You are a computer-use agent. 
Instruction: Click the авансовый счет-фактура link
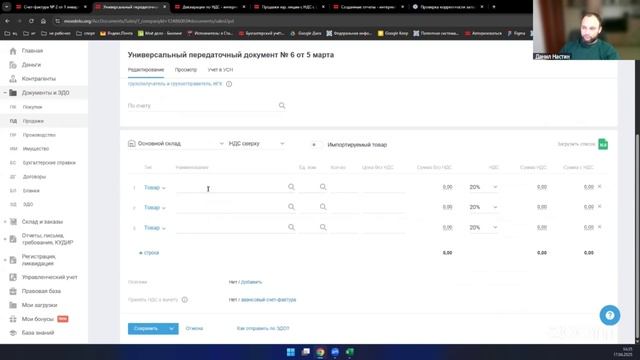pyautogui.click(x=269, y=300)
